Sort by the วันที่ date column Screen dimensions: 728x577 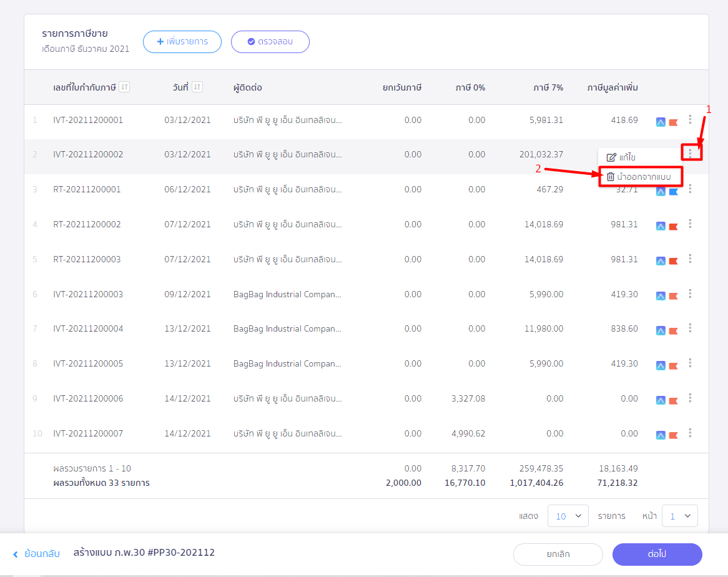coord(197,87)
